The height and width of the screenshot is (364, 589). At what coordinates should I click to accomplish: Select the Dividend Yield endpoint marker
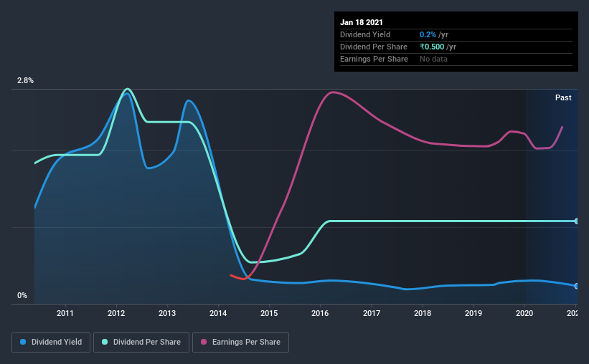[577, 286]
